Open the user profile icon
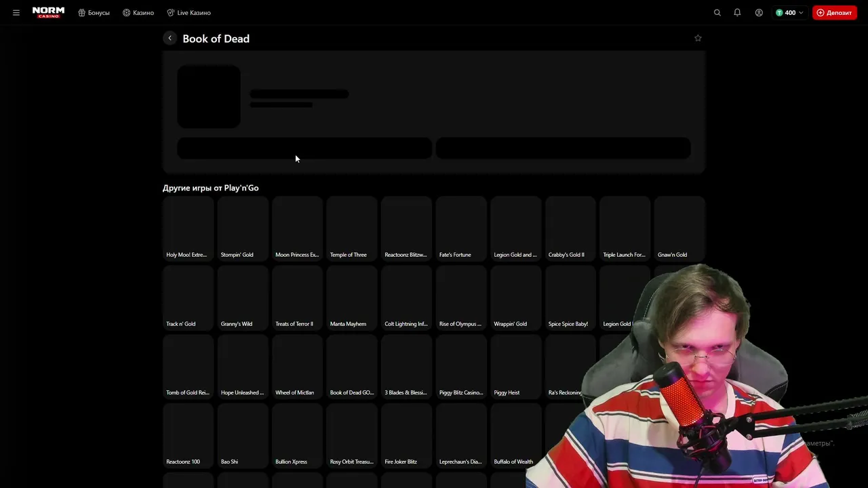This screenshot has height=488, width=868. point(759,13)
